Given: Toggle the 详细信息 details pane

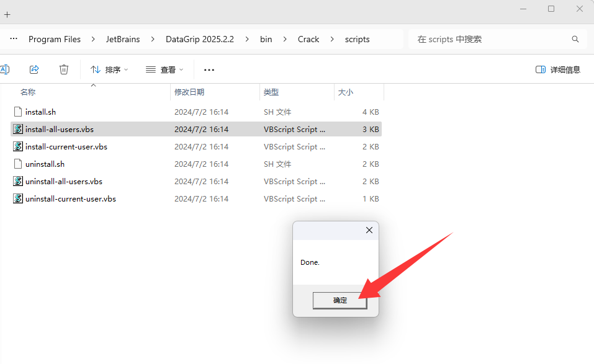Looking at the screenshot, I should [557, 69].
